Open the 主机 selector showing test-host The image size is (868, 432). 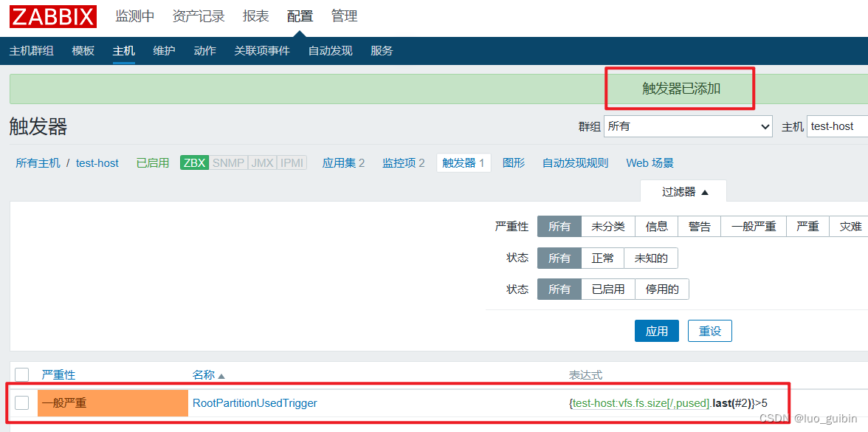836,126
